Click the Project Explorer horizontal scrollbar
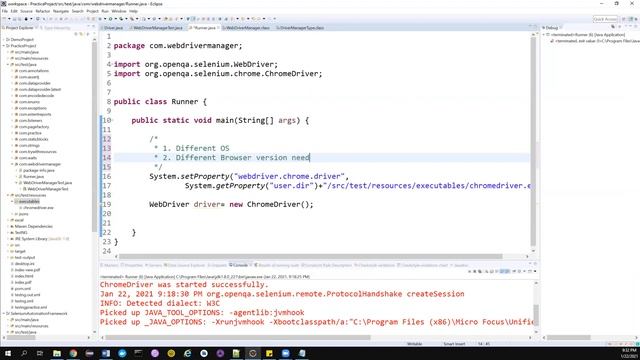This screenshot has height=360, width=640. [20, 338]
